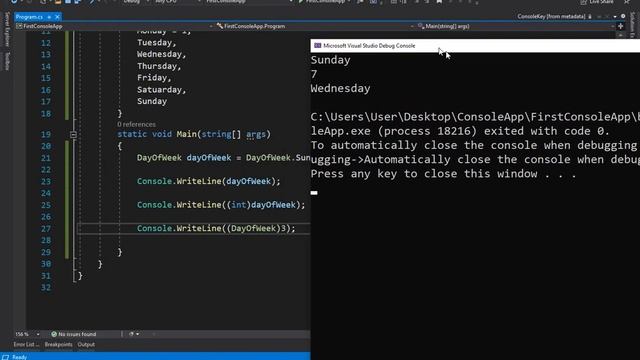640x360 pixels.
Task: Open the Toolbox side tab
Action: pyautogui.click(x=7, y=61)
